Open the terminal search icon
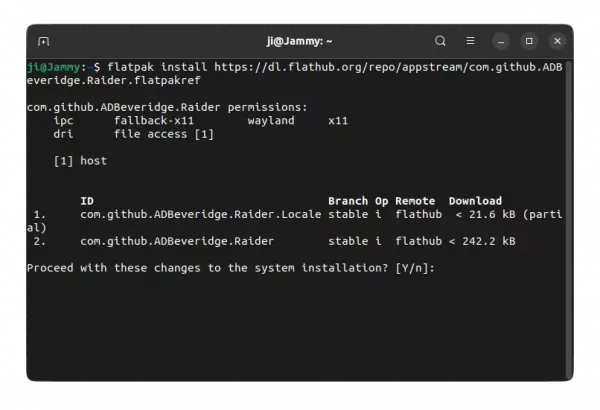This screenshot has width=600, height=410. [440, 41]
